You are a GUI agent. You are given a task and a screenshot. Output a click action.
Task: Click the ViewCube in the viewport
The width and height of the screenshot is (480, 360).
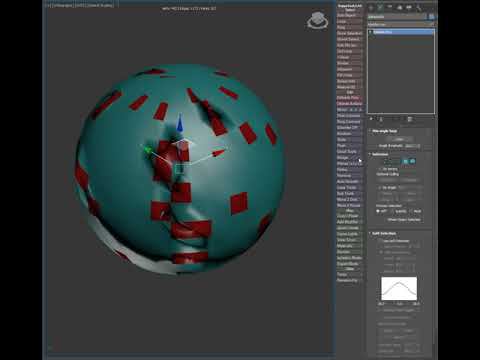coord(318,20)
